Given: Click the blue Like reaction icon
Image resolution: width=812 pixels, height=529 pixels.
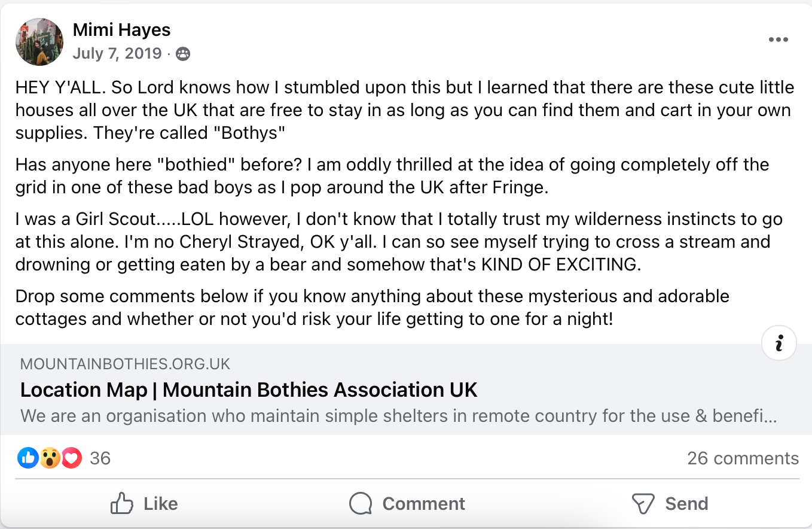Looking at the screenshot, I should pyautogui.click(x=28, y=458).
